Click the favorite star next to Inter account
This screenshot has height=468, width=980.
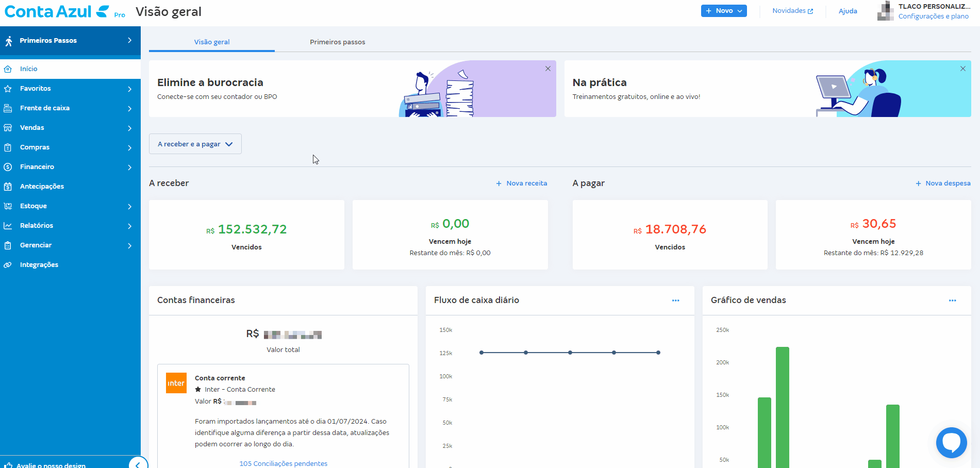(x=198, y=389)
